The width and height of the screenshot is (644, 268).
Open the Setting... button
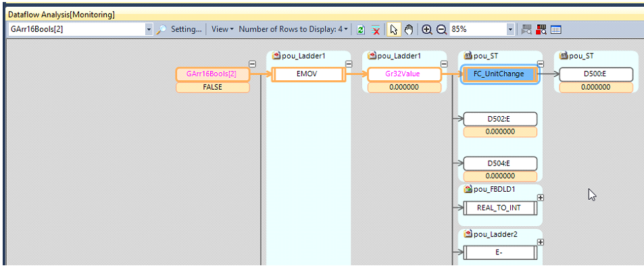pyautogui.click(x=186, y=29)
